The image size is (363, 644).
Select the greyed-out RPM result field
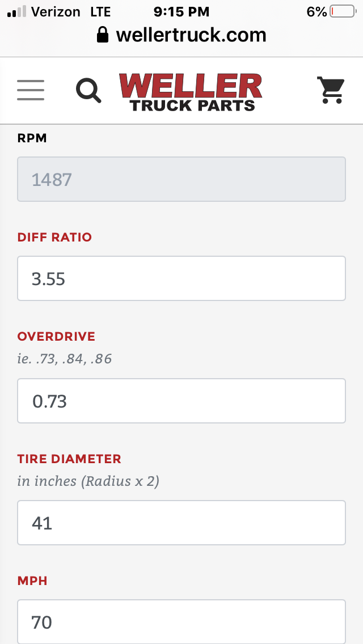point(181,179)
